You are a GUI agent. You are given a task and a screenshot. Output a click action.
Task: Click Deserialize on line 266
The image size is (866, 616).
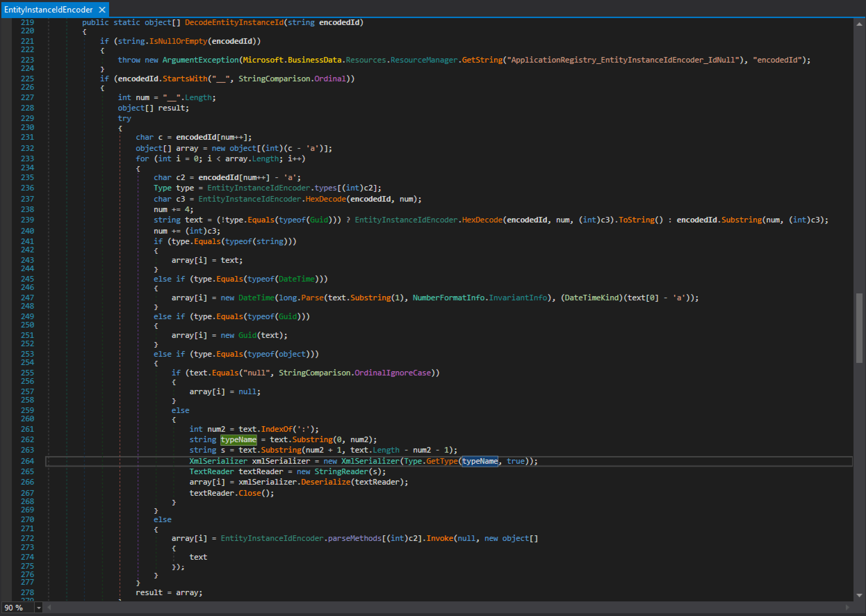pyautogui.click(x=325, y=482)
